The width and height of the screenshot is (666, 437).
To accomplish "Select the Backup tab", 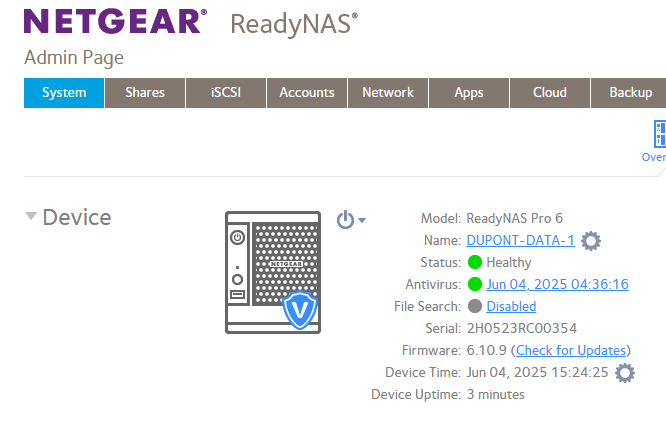I will pyautogui.click(x=629, y=93).
